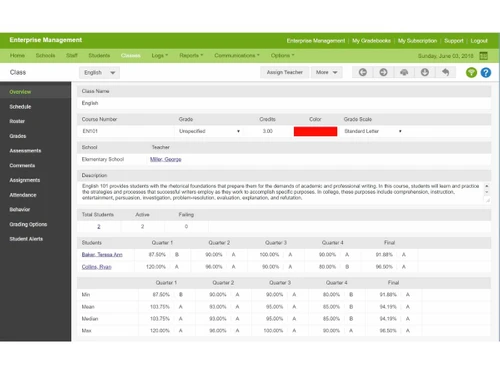This screenshot has width=500, height=375.
Task: Open the Students menu item
Action: point(99,55)
